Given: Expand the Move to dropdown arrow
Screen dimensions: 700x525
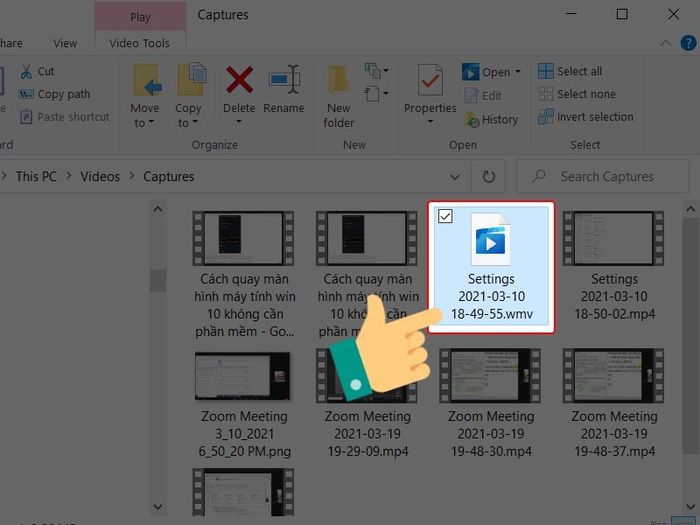Looking at the screenshot, I should click(151, 122).
